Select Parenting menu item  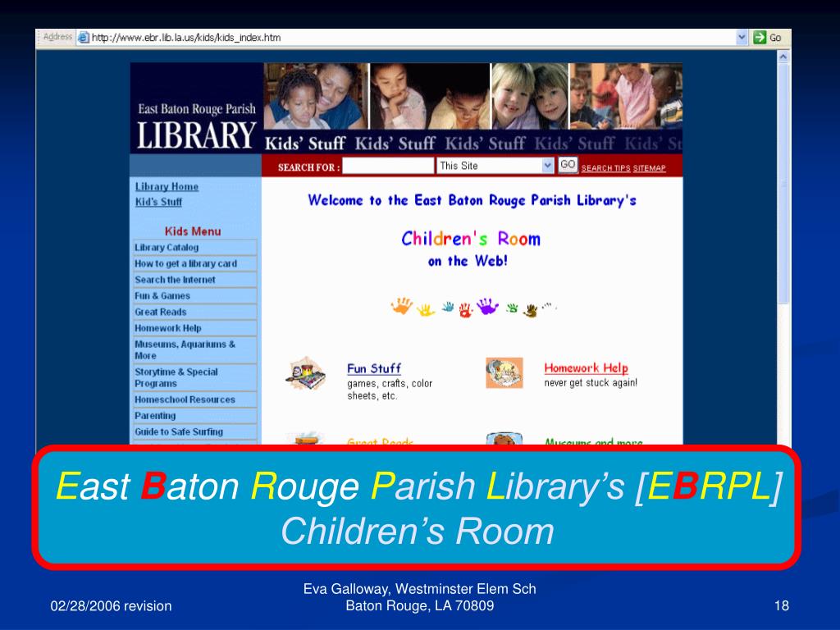pos(195,416)
